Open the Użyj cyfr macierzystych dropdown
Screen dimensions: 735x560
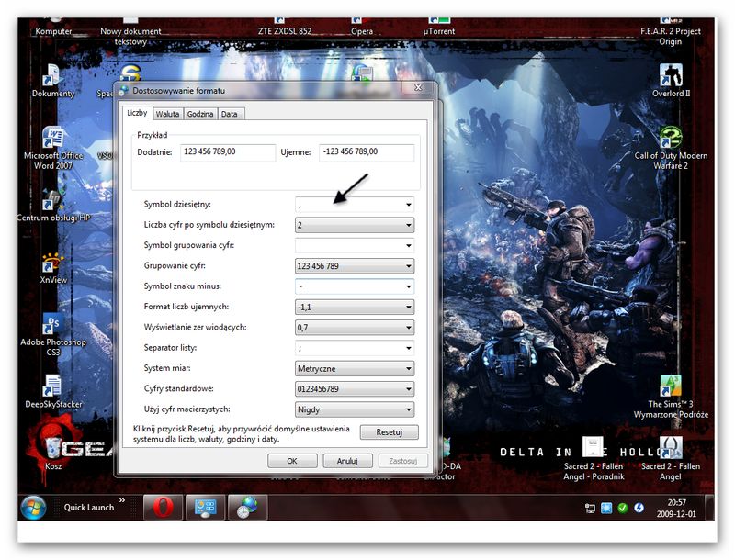coord(355,409)
